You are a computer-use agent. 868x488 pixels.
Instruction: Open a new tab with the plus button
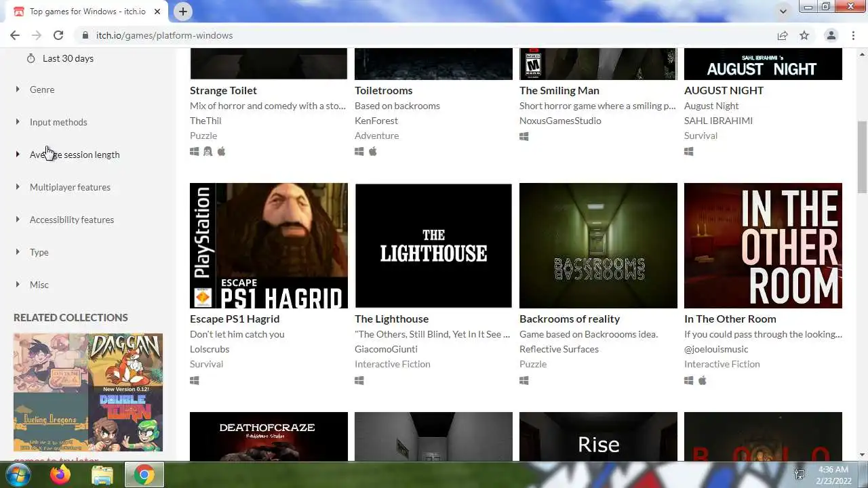[183, 12]
